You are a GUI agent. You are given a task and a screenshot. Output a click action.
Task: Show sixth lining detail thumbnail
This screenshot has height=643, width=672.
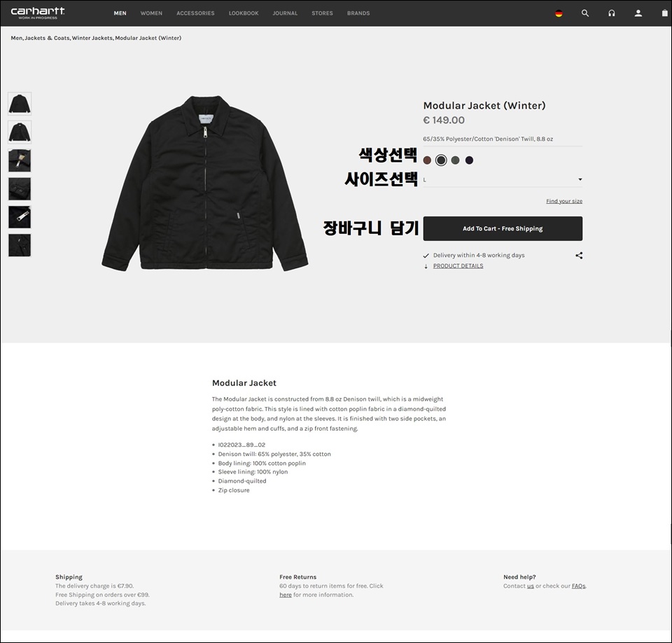[20, 245]
